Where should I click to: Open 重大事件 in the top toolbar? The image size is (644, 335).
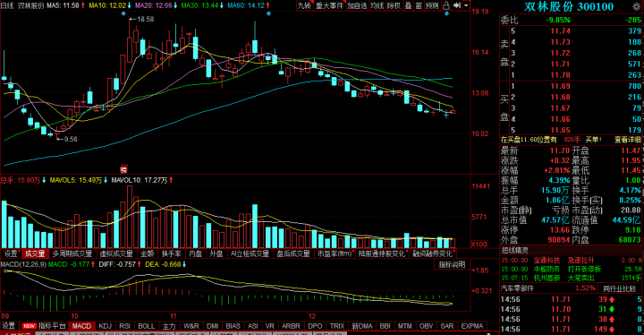(329, 5)
